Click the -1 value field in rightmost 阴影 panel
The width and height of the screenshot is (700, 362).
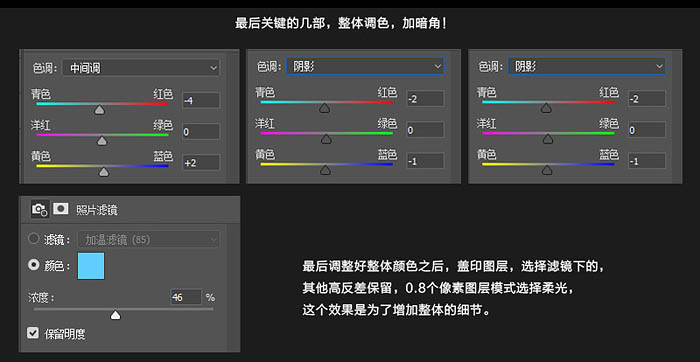tap(646, 161)
